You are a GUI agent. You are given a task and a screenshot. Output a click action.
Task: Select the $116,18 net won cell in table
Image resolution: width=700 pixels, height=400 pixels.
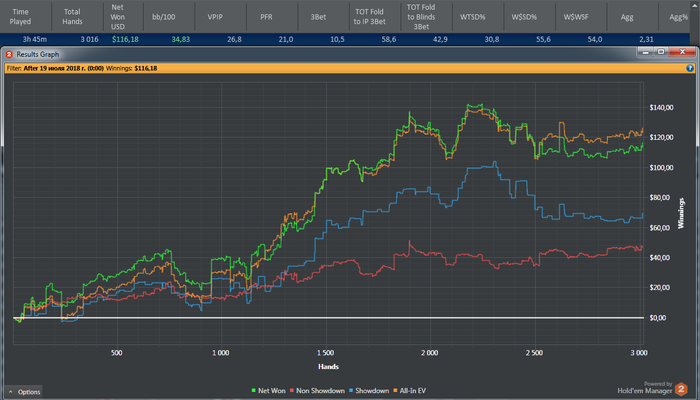[x=125, y=39]
